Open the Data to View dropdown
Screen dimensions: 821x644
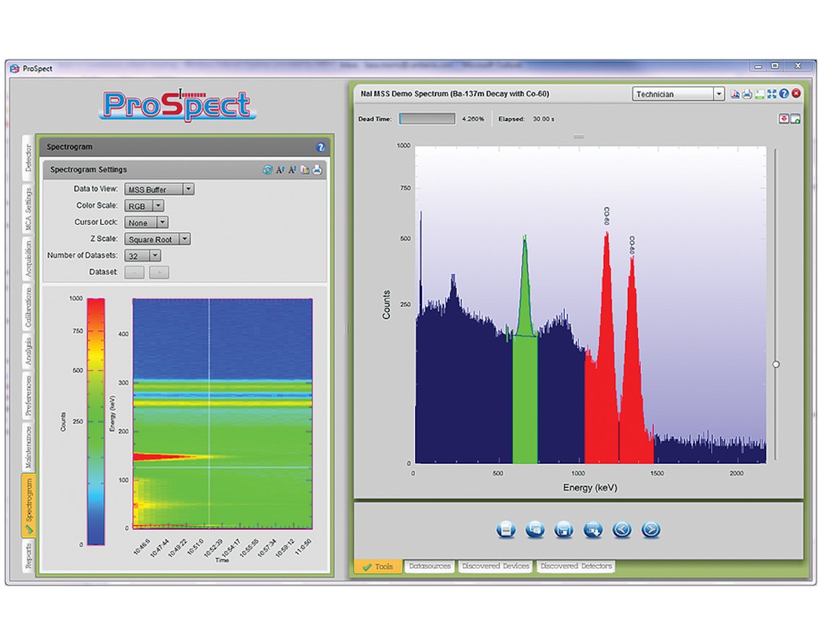160,189
